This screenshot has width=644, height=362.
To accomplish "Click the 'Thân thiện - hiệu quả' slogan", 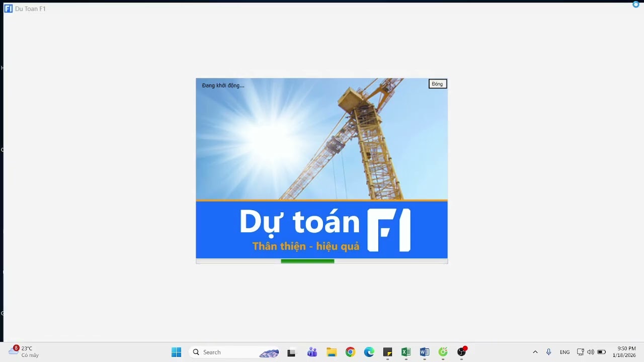I will [306, 246].
